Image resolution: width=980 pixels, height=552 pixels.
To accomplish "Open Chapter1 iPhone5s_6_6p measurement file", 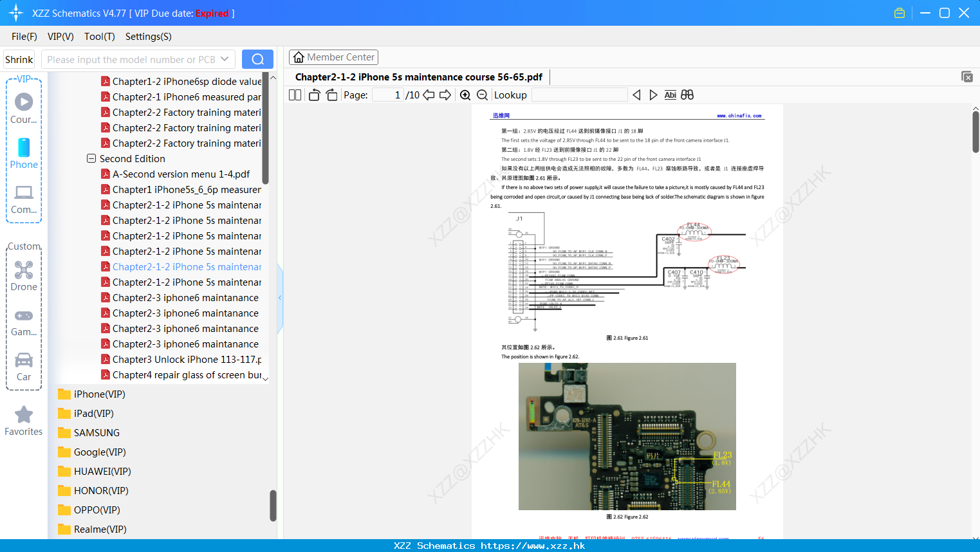I will (181, 189).
